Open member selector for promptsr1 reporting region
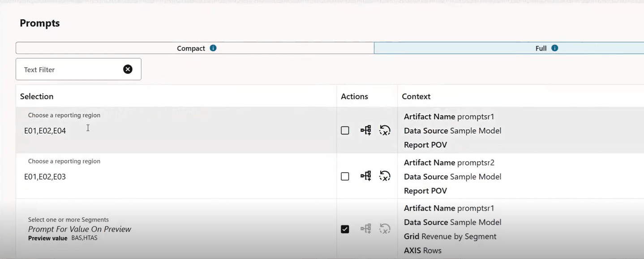 pos(366,130)
